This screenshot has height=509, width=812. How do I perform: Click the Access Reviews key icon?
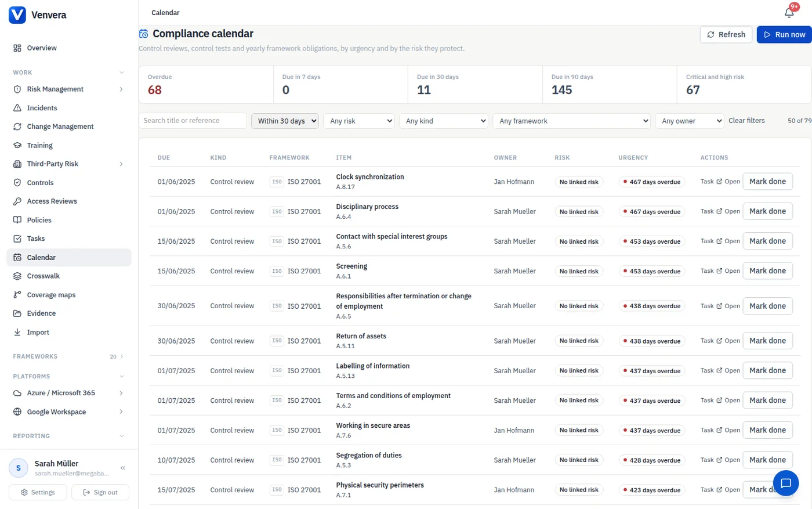click(x=17, y=201)
